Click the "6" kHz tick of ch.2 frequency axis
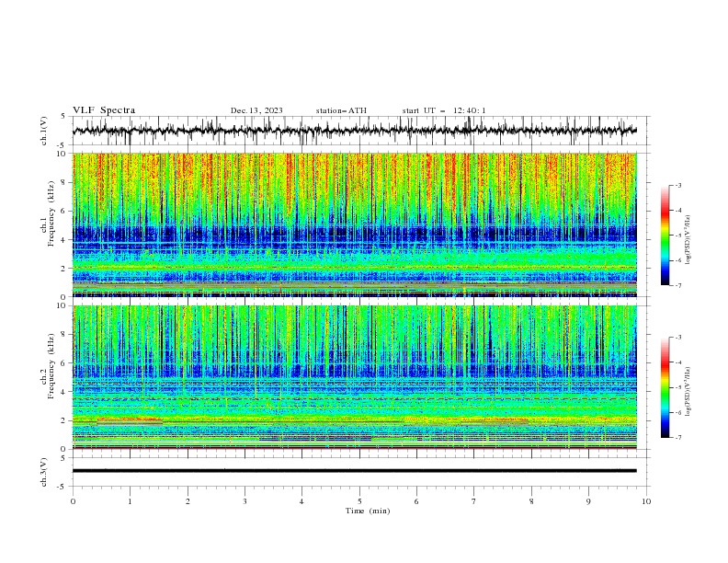The image size is (728, 563). [64, 363]
